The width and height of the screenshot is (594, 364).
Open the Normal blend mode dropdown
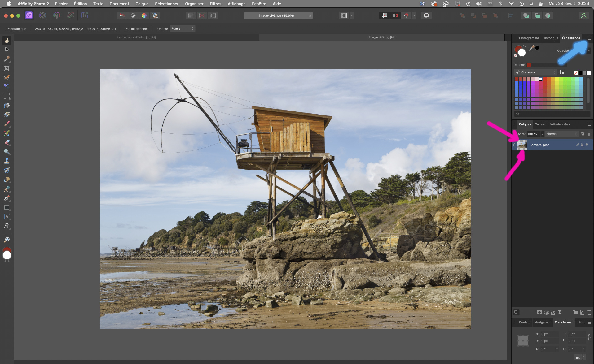(562, 134)
